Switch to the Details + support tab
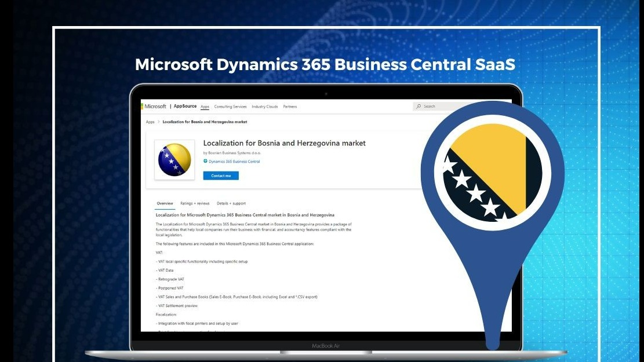The width and height of the screenshot is (644, 362). (231, 203)
